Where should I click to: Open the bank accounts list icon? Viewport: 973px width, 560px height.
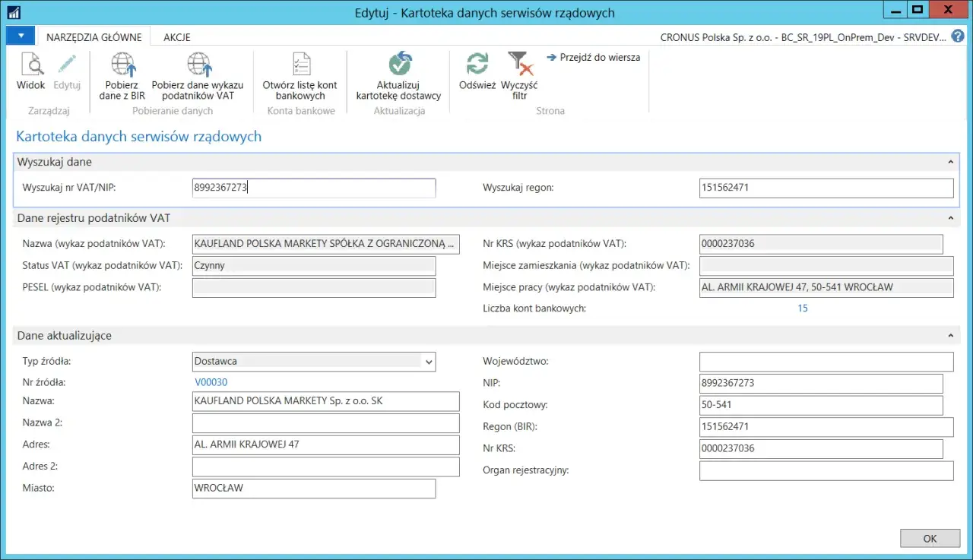[300, 65]
